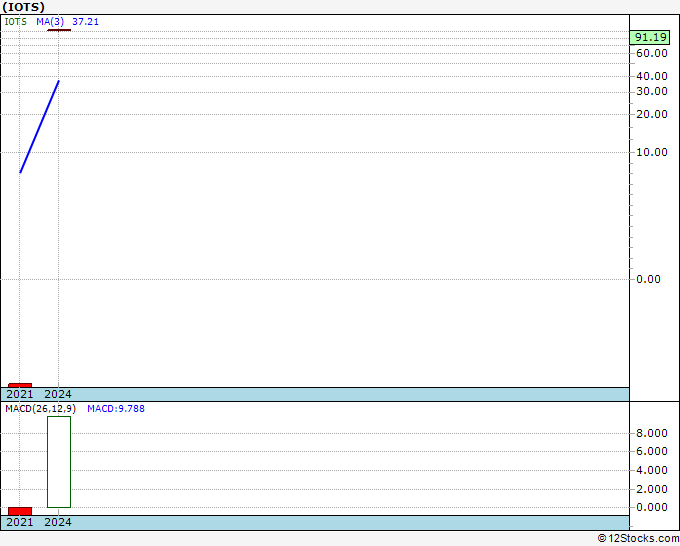Click the red 2021 MACD histogram bar
Image resolution: width=680 pixels, height=546 pixels.
(20, 511)
